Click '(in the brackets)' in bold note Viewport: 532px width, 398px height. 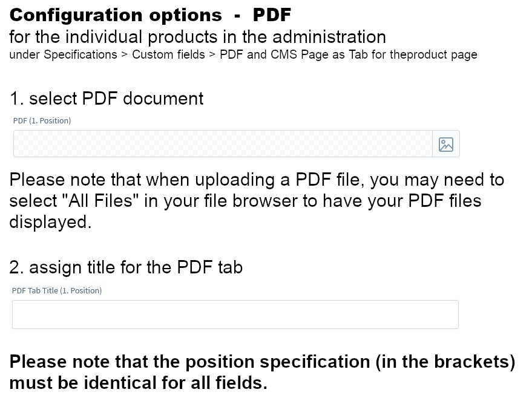[x=445, y=362]
